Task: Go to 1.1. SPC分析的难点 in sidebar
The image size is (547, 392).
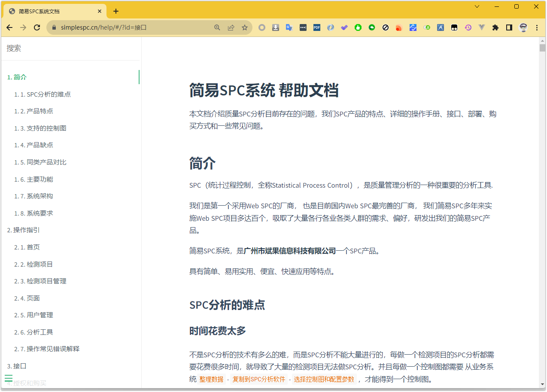Action: 42,94
